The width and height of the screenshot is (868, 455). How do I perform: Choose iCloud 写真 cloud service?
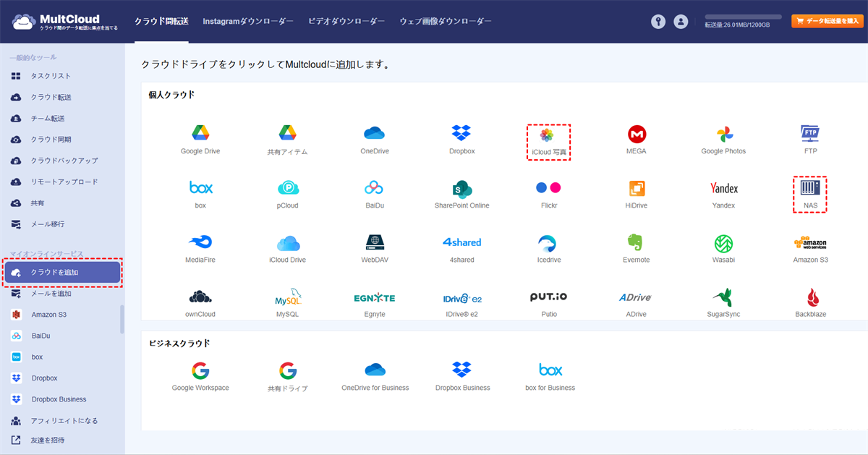click(x=548, y=141)
